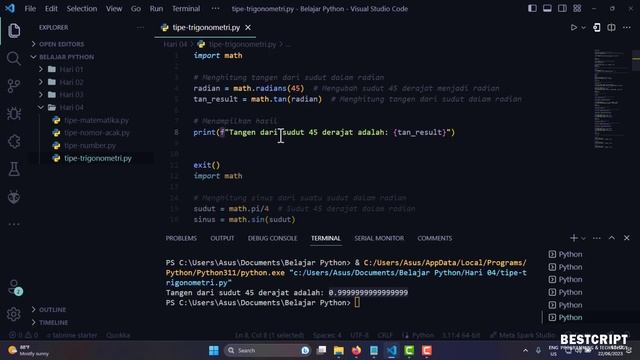Select tipe-trigonometri.py in Explorer tree
This screenshot has height=360, width=640.
pos(98,158)
